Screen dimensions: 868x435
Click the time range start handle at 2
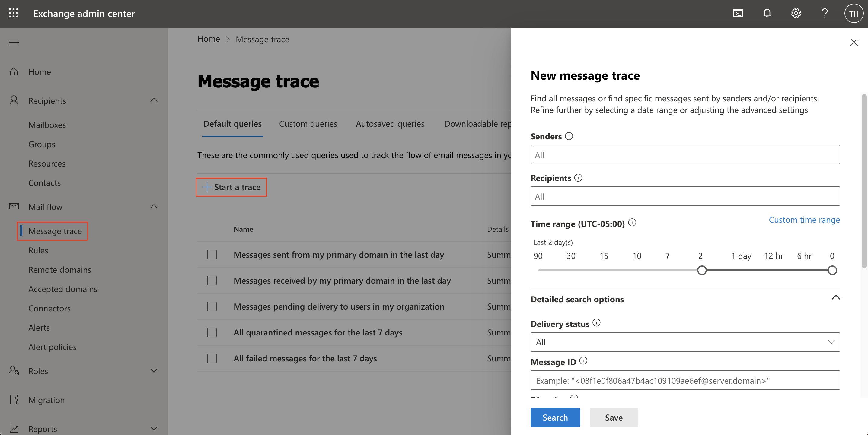point(701,270)
